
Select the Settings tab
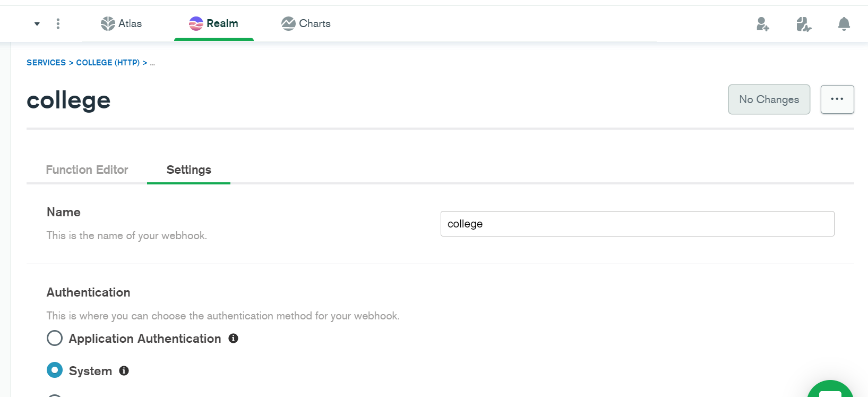[x=188, y=170]
